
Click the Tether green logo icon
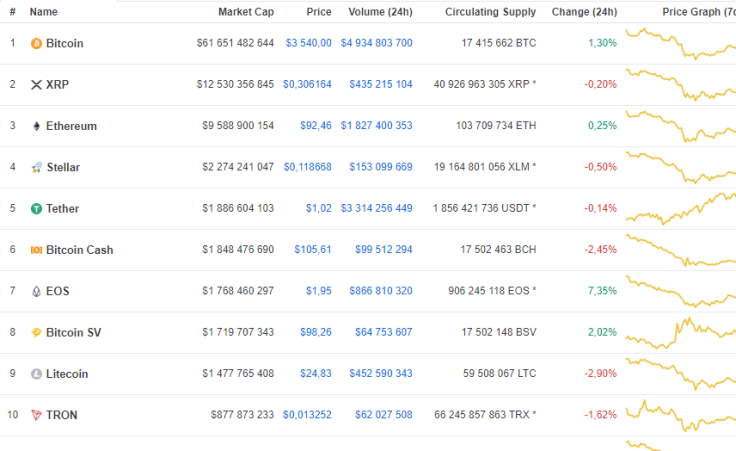tap(36, 209)
